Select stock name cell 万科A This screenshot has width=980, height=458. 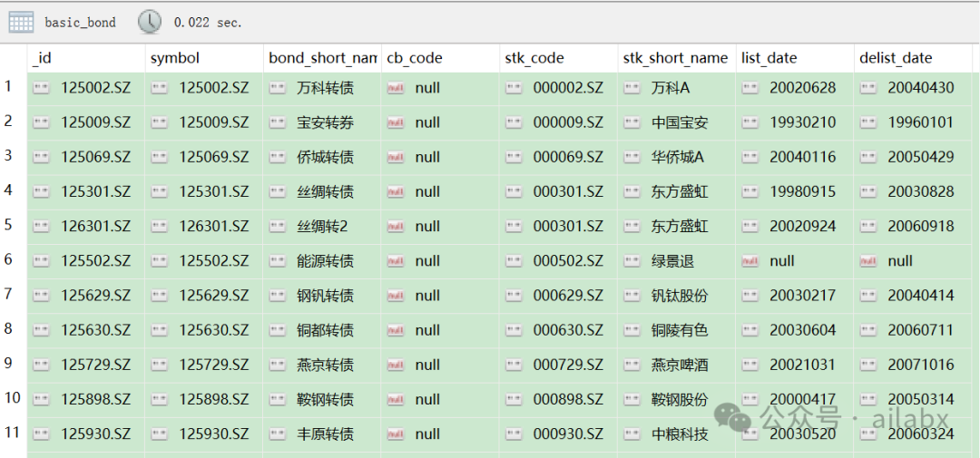676,88
